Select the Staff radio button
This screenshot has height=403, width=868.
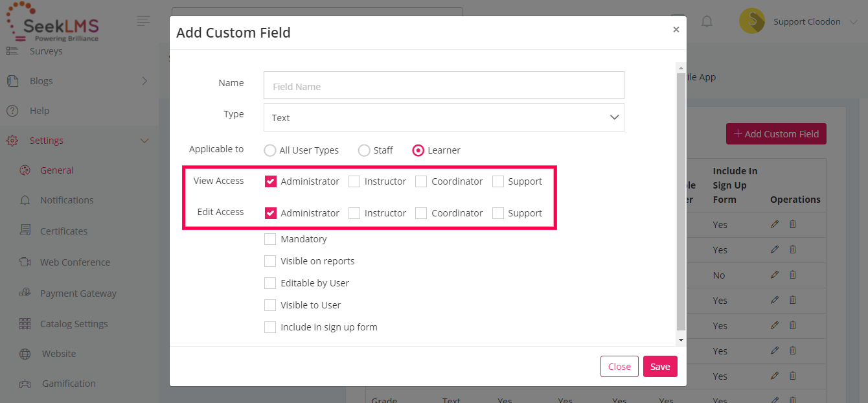coord(364,150)
